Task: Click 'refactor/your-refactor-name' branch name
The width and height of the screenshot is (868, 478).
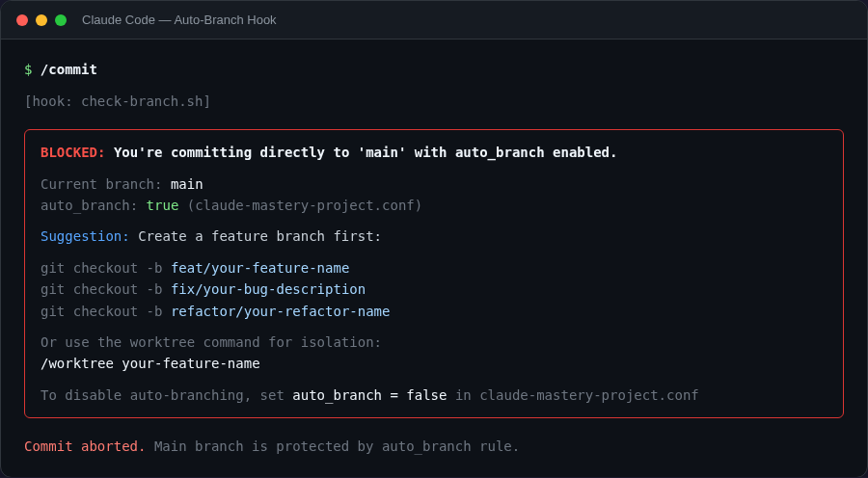Action: pyautogui.click(x=280, y=311)
